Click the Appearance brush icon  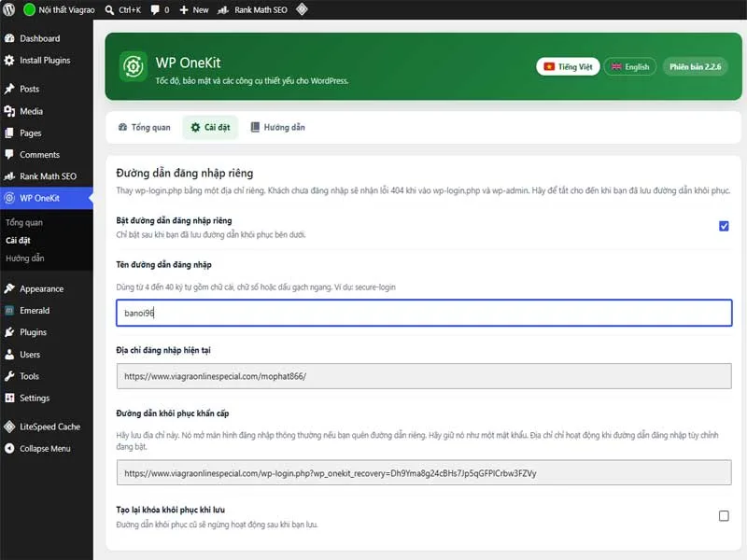(9, 288)
